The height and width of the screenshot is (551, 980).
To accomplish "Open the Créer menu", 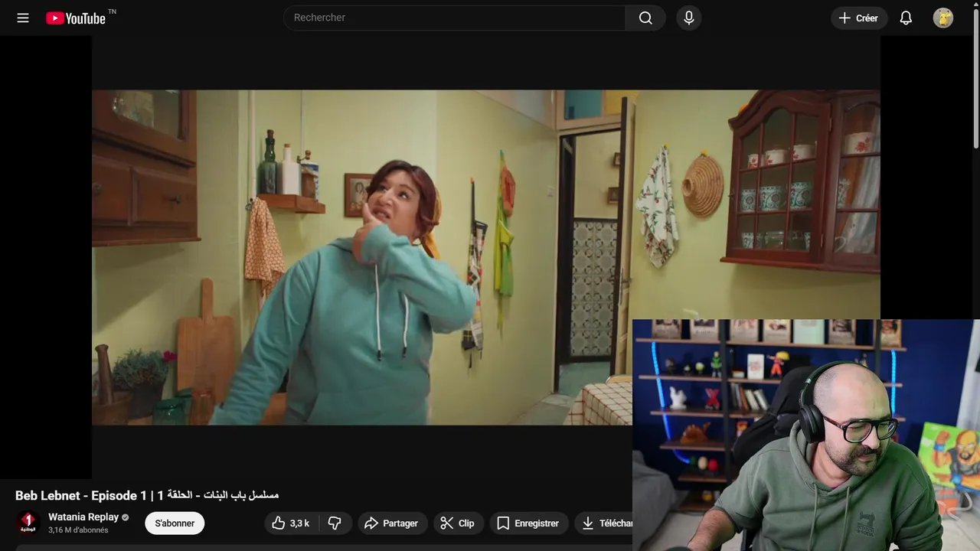I will tap(859, 18).
